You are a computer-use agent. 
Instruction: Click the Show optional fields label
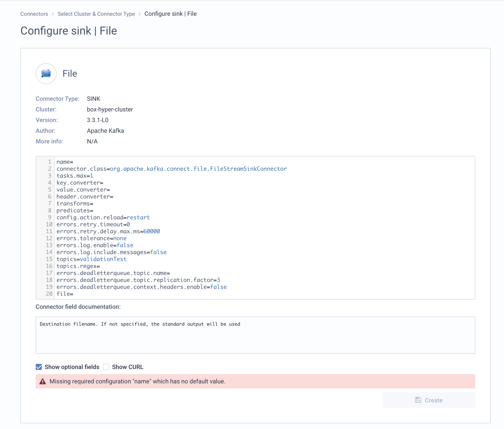[72, 367]
